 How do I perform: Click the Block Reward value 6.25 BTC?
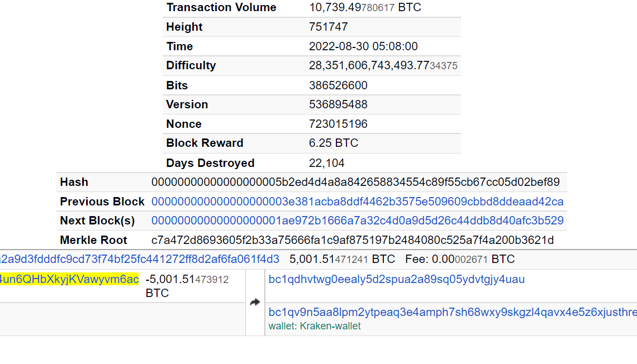point(334,143)
